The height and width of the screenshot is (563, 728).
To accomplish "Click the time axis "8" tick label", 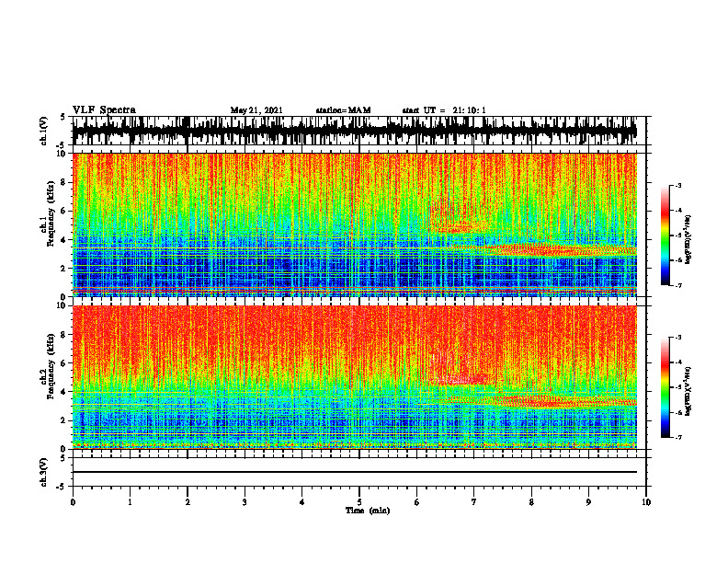I will (531, 502).
